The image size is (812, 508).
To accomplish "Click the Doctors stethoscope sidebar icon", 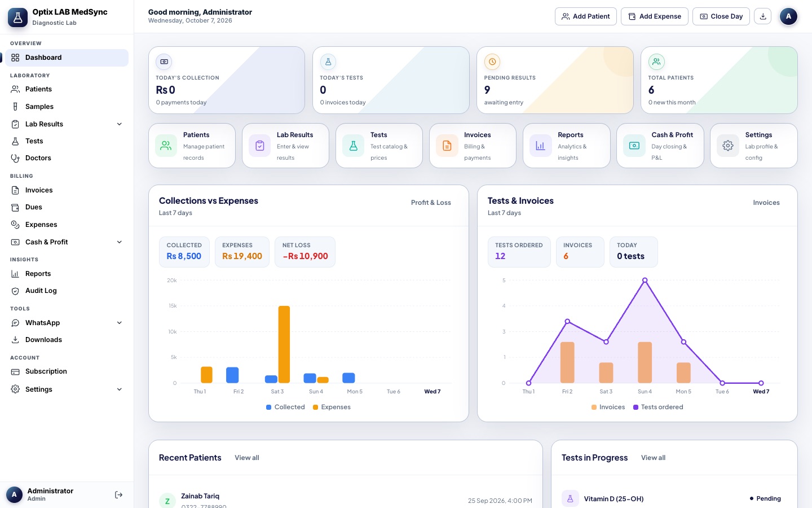I will pyautogui.click(x=15, y=158).
